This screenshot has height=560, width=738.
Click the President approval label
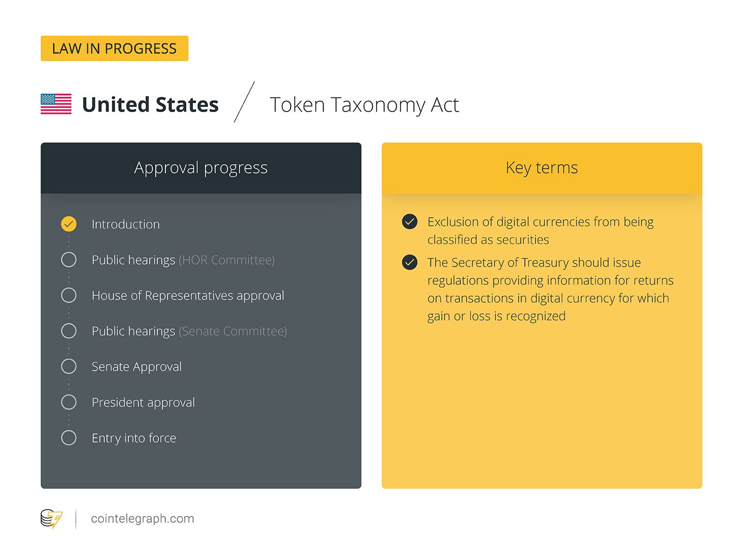(x=143, y=403)
